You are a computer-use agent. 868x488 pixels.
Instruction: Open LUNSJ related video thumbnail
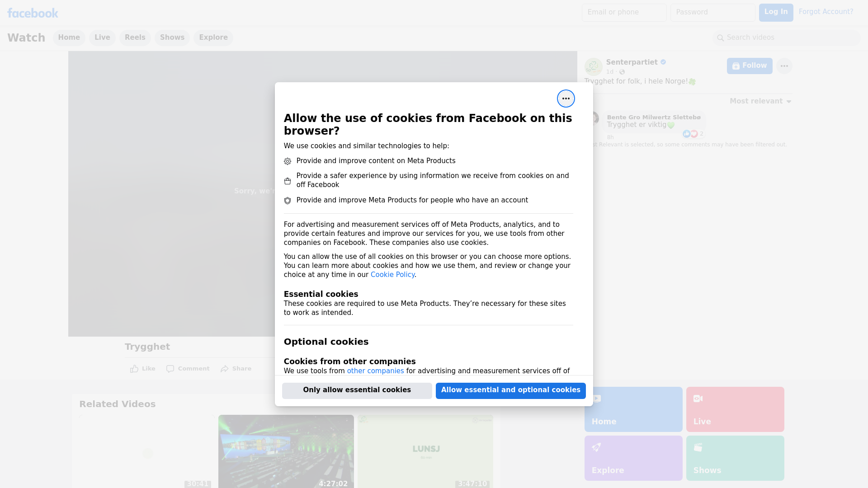point(425,451)
